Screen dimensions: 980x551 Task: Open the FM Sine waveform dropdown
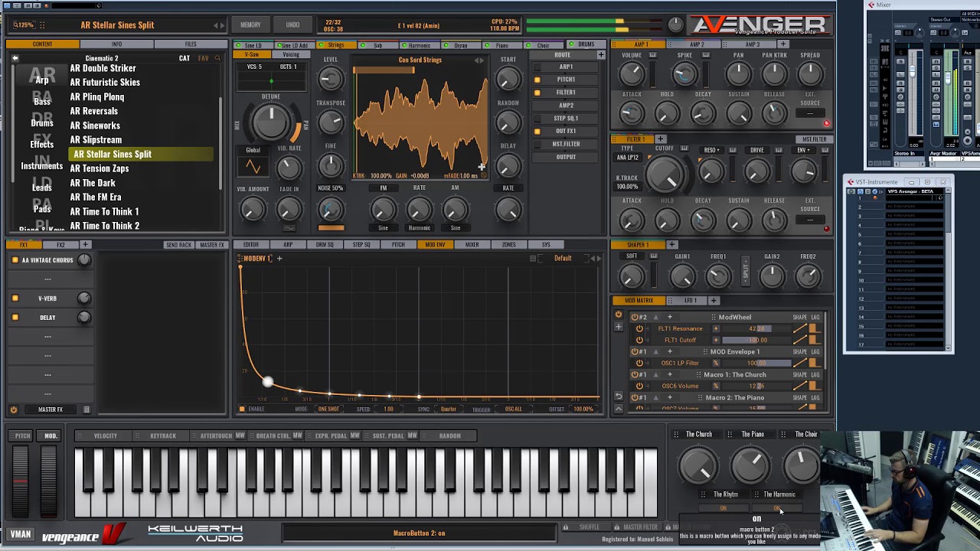click(384, 228)
